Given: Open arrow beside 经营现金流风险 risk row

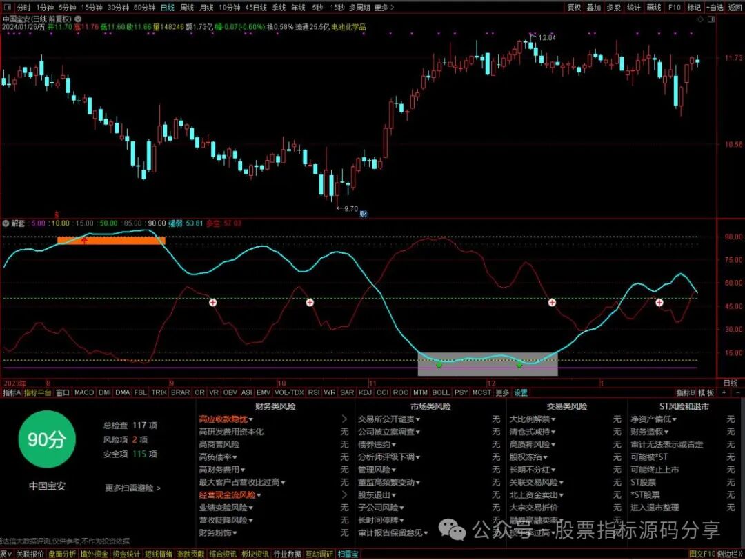Looking at the screenshot, I should click(345, 494).
